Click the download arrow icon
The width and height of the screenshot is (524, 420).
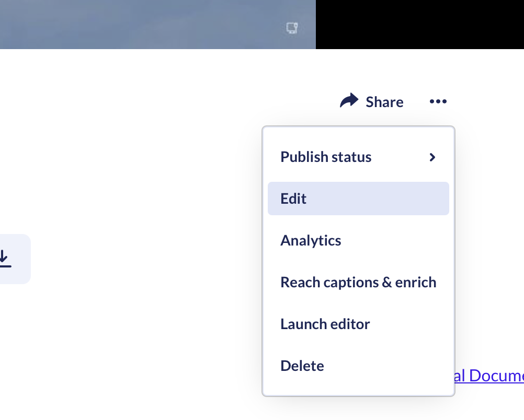(x=4, y=259)
